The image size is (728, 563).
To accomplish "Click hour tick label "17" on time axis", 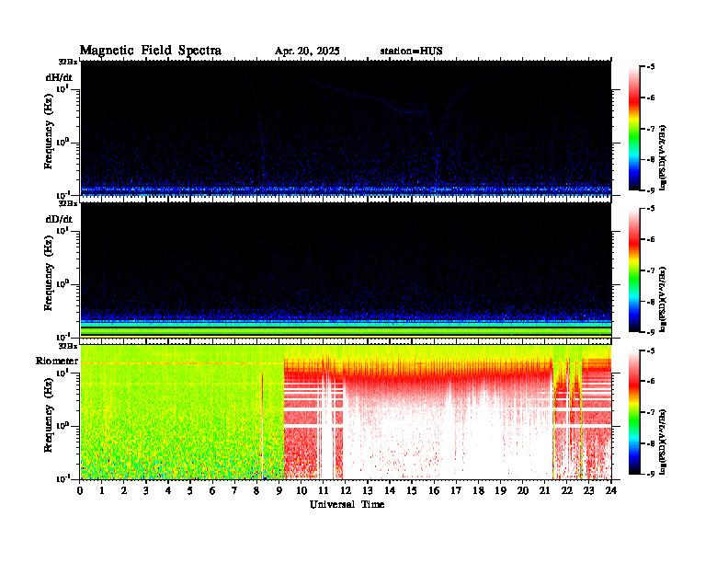I will pos(457,491).
